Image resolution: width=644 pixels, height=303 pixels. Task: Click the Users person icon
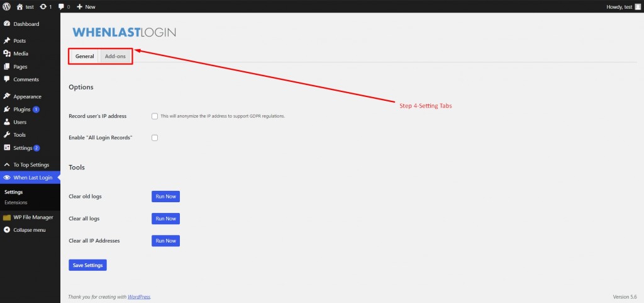(6, 122)
